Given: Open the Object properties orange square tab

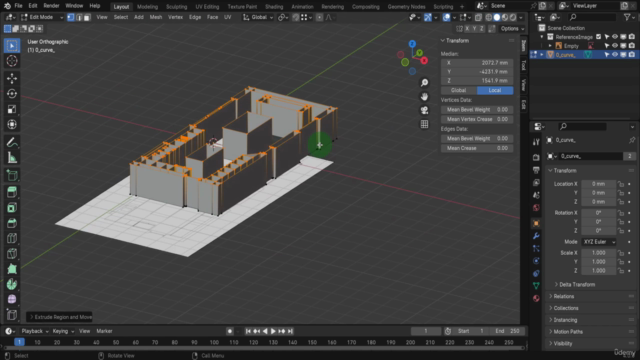Looking at the screenshot, I should [536, 223].
